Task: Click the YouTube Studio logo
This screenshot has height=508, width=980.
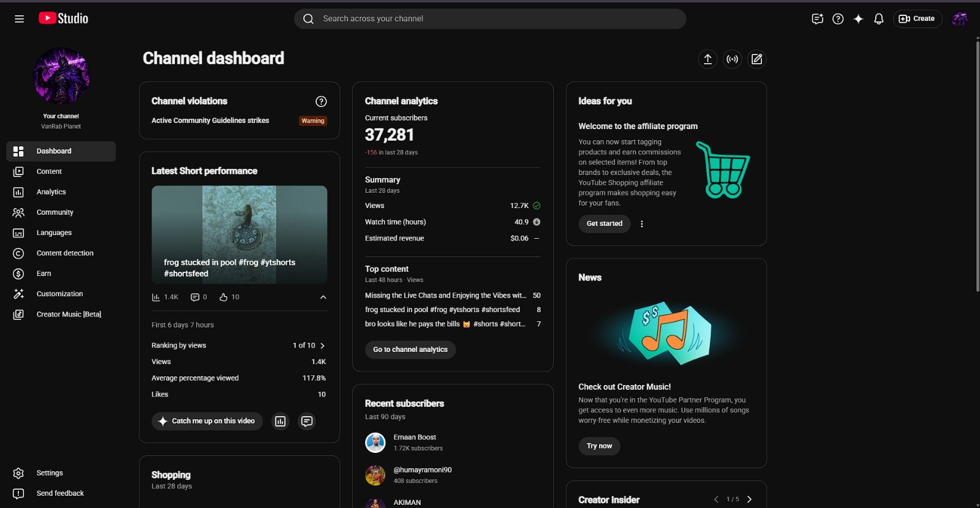Action: (x=64, y=18)
